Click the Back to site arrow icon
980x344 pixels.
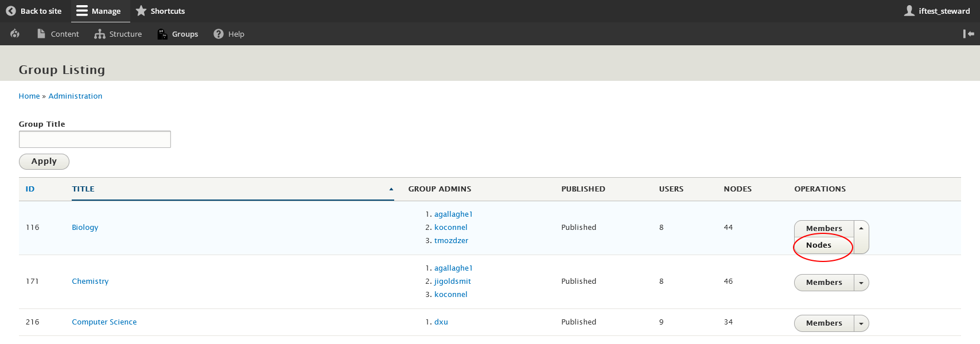pyautogui.click(x=10, y=11)
